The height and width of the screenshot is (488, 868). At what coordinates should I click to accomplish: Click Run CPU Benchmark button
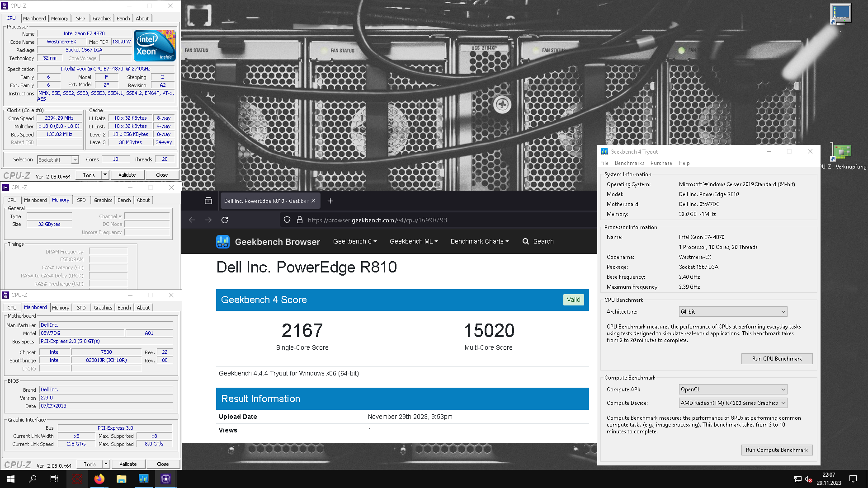(777, 359)
